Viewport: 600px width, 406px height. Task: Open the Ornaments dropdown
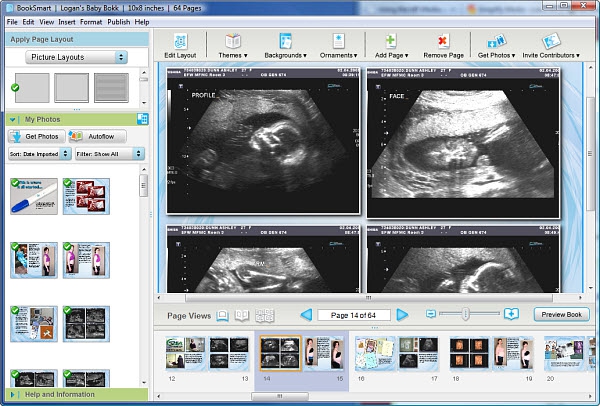(x=339, y=46)
